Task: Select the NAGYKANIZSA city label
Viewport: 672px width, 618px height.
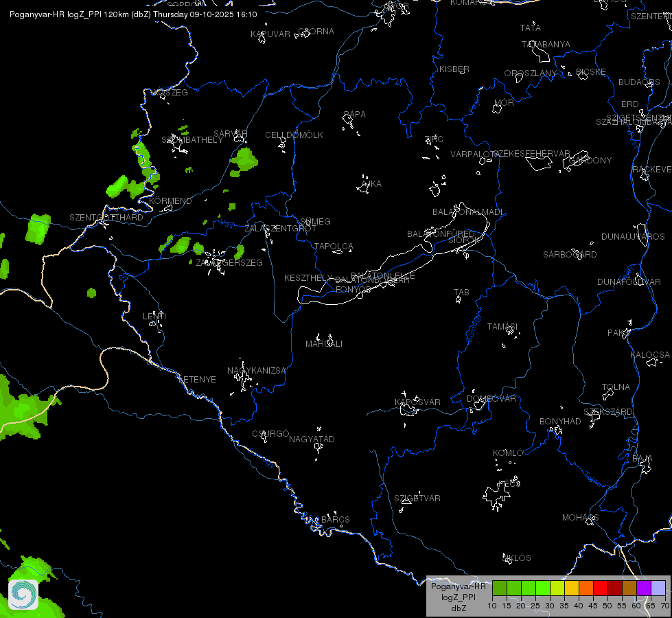Action: (x=256, y=371)
